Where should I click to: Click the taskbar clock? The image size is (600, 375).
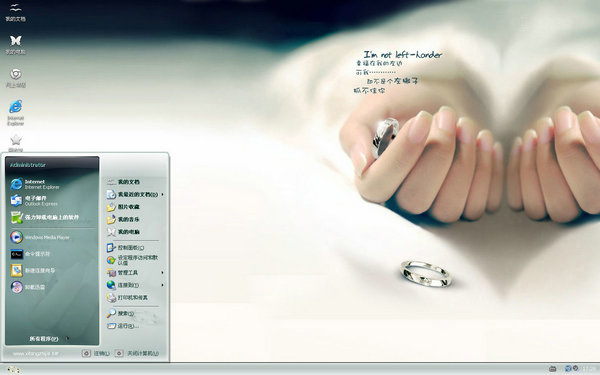point(588,368)
